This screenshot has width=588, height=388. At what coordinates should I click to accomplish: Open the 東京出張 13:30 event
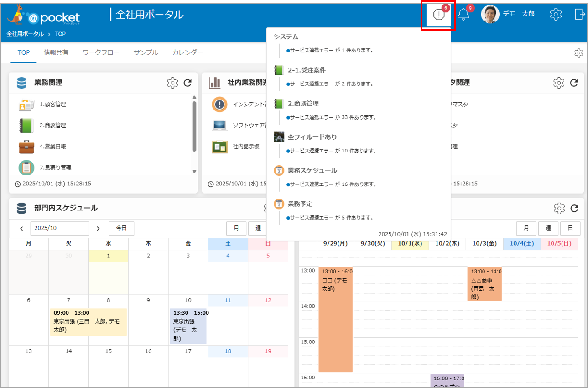(188, 325)
